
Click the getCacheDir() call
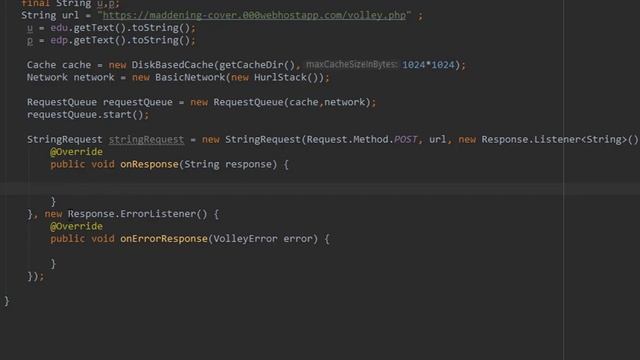(x=257, y=65)
